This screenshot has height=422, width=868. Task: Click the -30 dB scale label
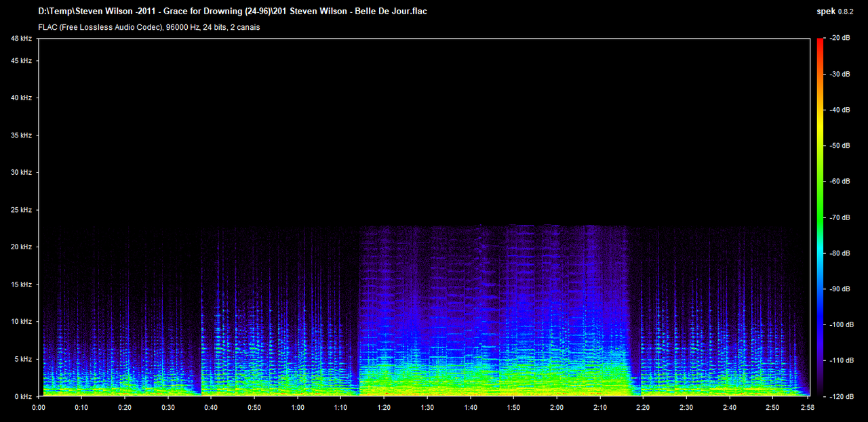(x=841, y=74)
